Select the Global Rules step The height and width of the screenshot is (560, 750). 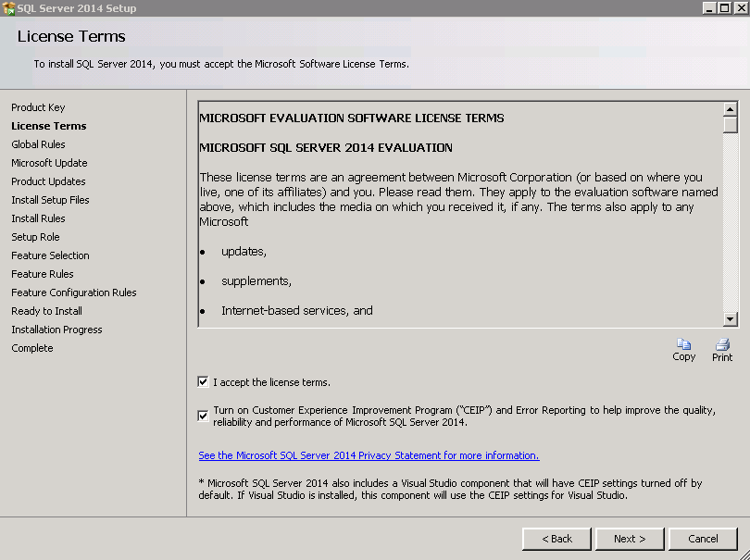point(38,144)
